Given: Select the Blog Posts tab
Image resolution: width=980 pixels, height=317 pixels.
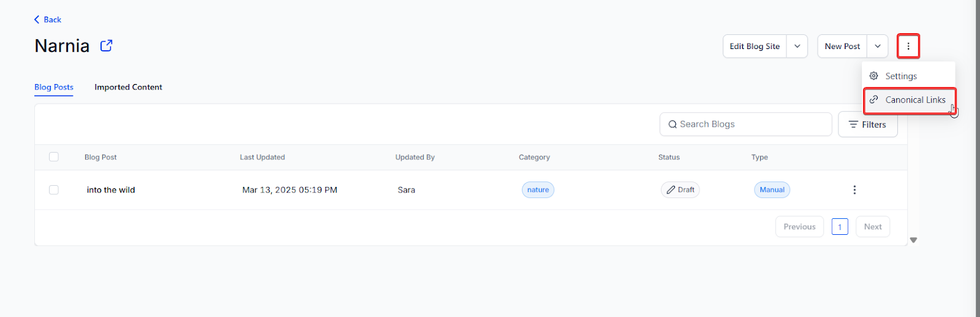Looking at the screenshot, I should click(54, 87).
